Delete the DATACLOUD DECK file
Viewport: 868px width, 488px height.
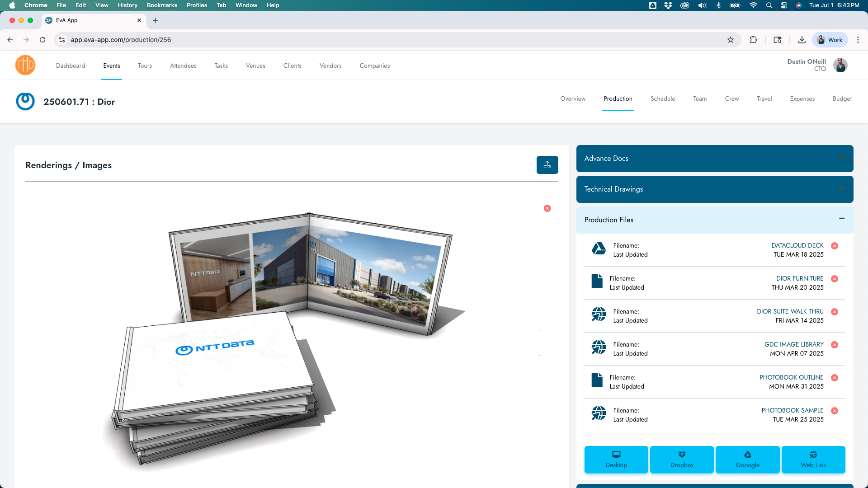pos(835,246)
